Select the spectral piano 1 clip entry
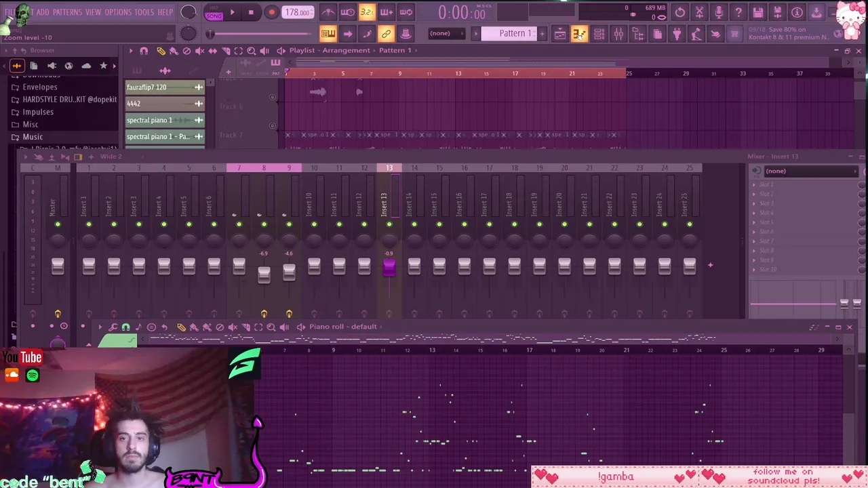 [x=165, y=120]
